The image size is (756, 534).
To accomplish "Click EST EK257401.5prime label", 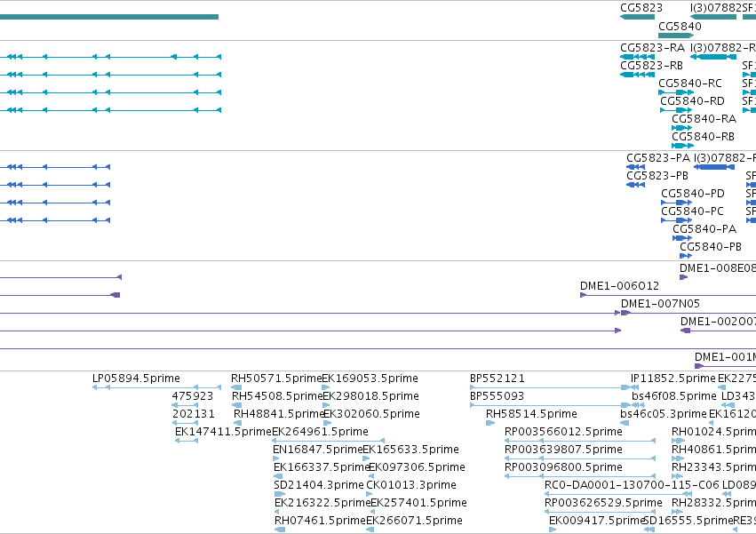I will [419, 503].
